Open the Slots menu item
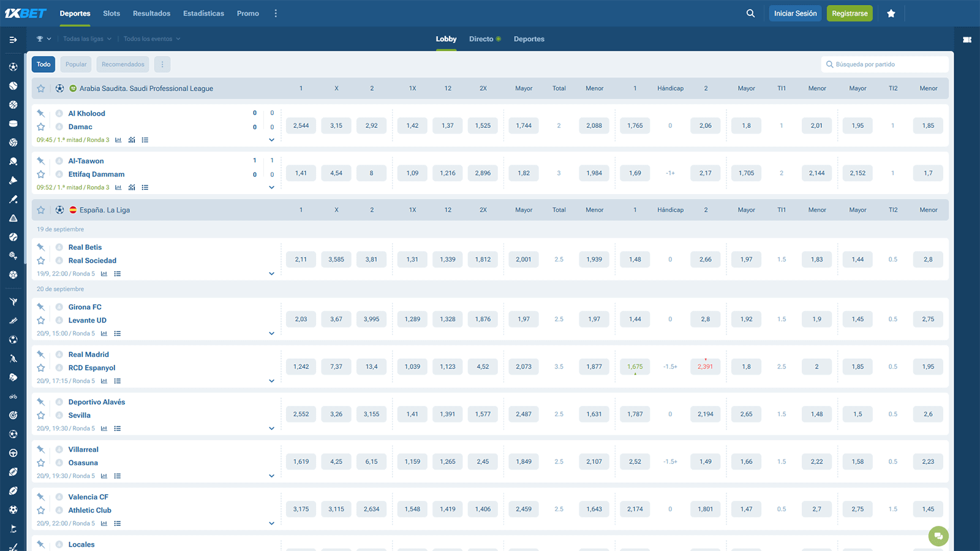The image size is (980, 551). pyautogui.click(x=111, y=13)
